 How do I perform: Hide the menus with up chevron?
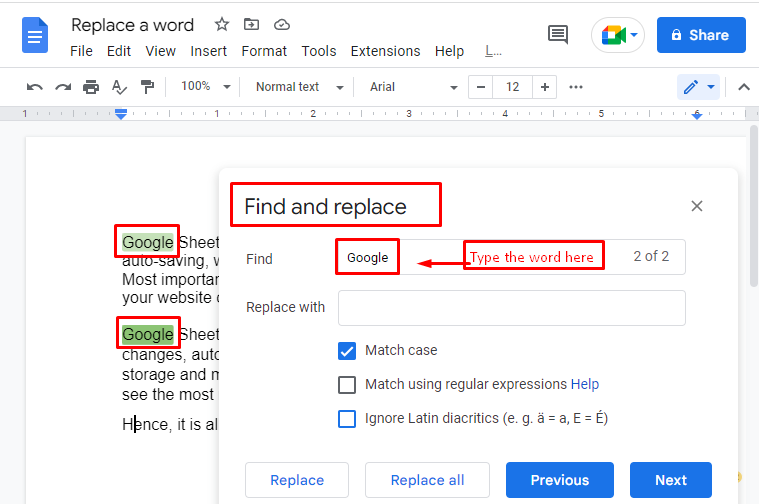(x=744, y=87)
